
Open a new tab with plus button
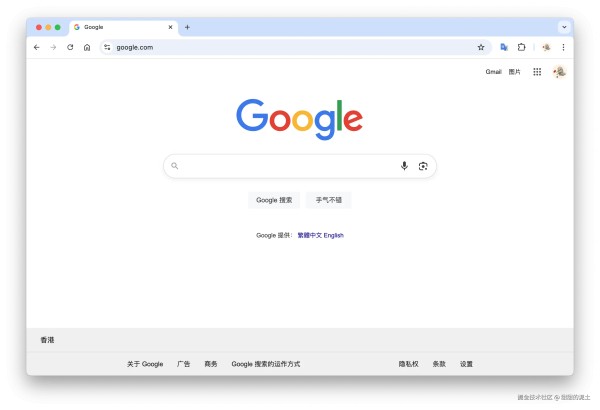coord(188,27)
